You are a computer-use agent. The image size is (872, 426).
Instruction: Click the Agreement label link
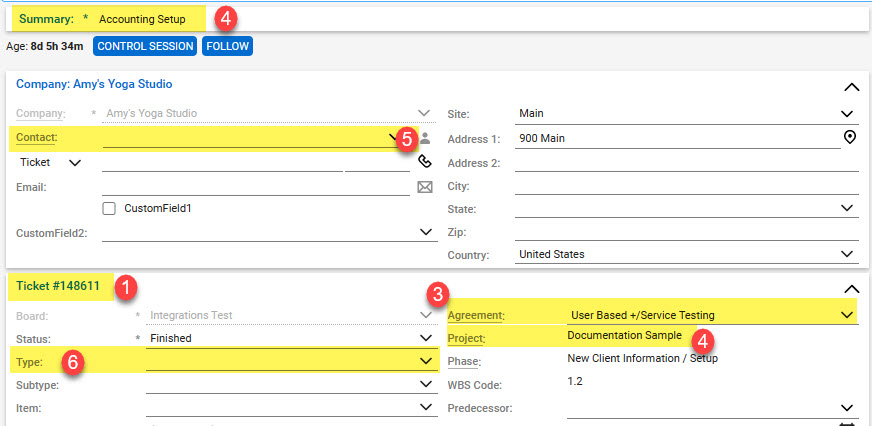[475, 315]
